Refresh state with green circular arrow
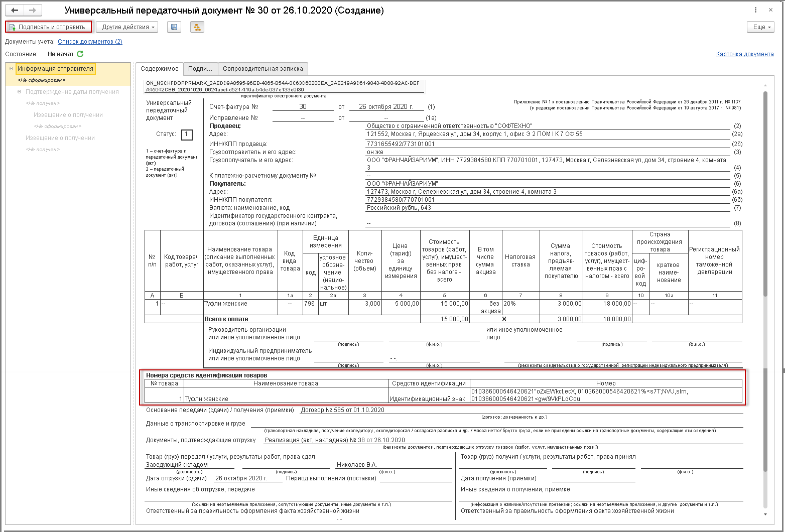The height and width of the screenshot is (532, 785). click(80, 54)
